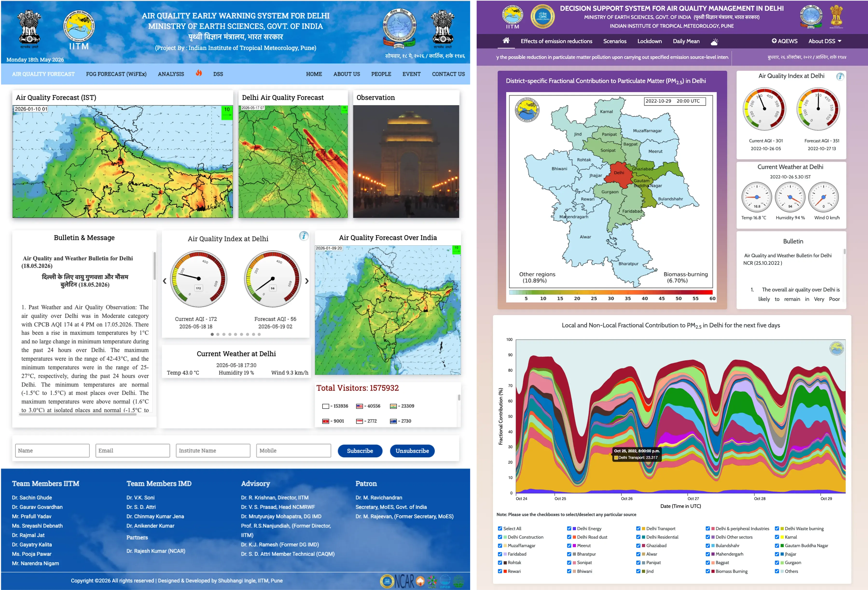This screenshot has height=590, width=868.
Task: Click info icon on AQEWS Air Quality Index card
Action: tap(304, 236)
